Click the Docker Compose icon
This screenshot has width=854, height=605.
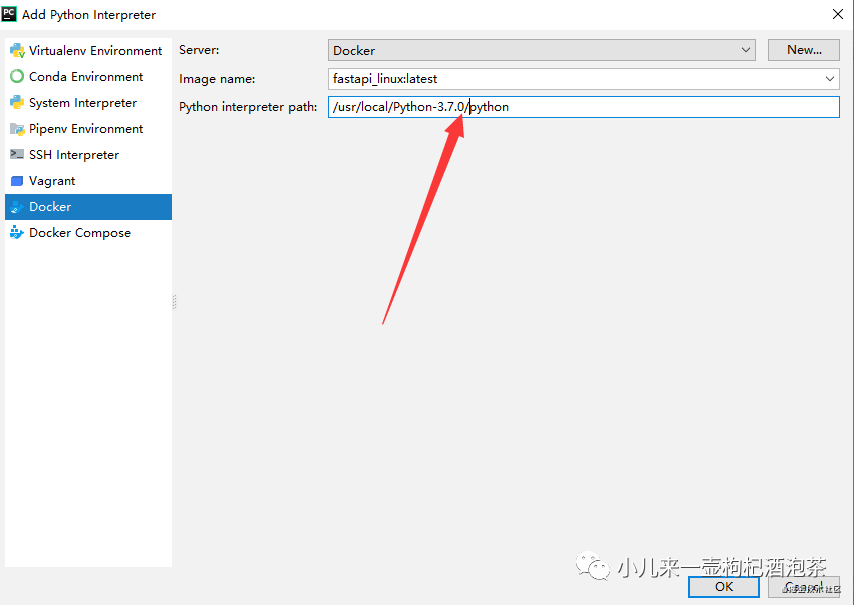(x=17, y=233)
